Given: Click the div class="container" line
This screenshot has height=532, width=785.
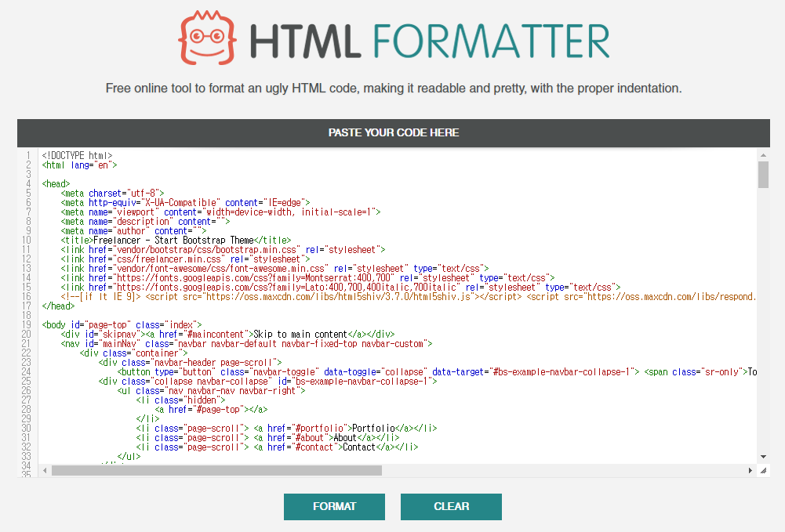Looking at the screenshot, I should (x=133, y=353).
